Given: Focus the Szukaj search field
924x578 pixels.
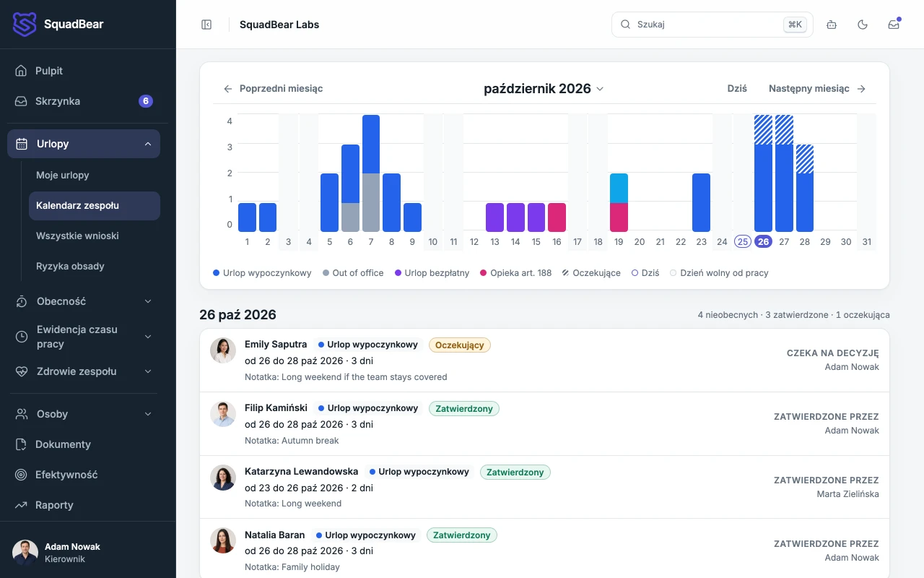Looking at the screenshot, I should coord(712,25).
